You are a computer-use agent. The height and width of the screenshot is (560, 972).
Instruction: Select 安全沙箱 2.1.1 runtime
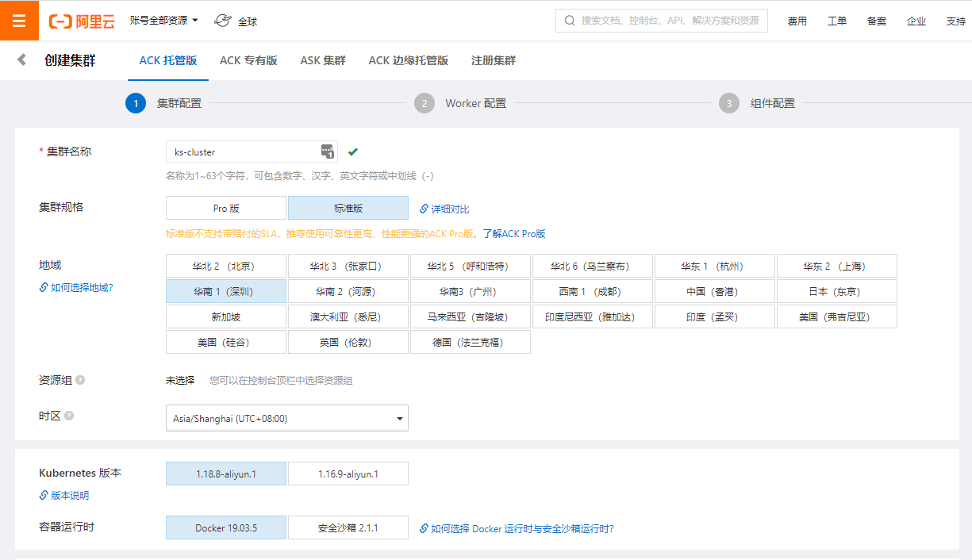click(x=348, y=528)
